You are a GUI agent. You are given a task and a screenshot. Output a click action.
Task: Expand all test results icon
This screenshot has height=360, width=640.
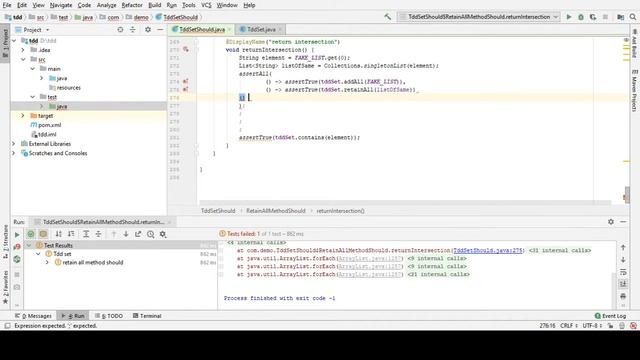86,234
